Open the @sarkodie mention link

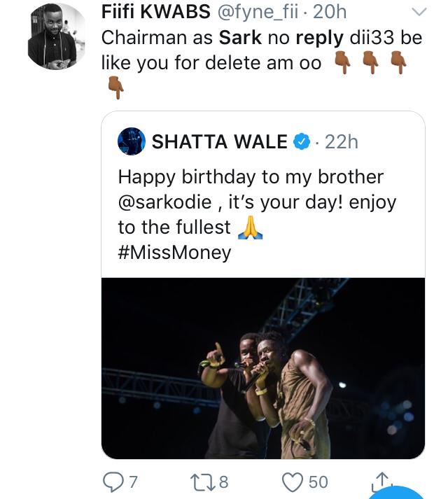[165, 202]
